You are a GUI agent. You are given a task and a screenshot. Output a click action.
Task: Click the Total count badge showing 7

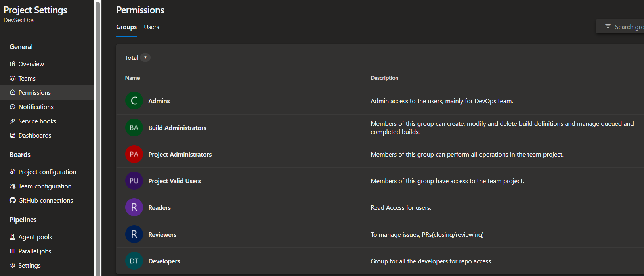click(145, 57)
